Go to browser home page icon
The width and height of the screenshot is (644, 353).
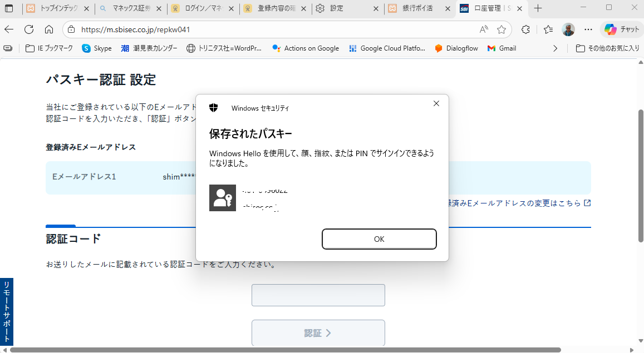click(49, 29)
